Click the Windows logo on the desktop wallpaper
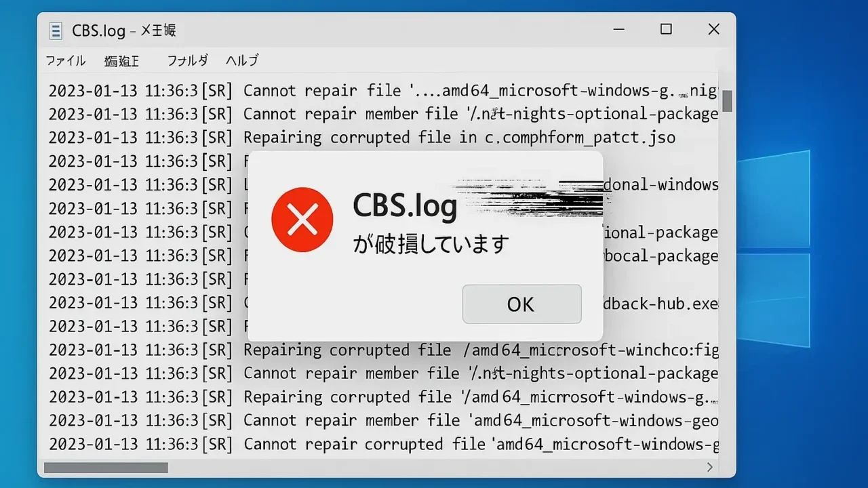 774,249
